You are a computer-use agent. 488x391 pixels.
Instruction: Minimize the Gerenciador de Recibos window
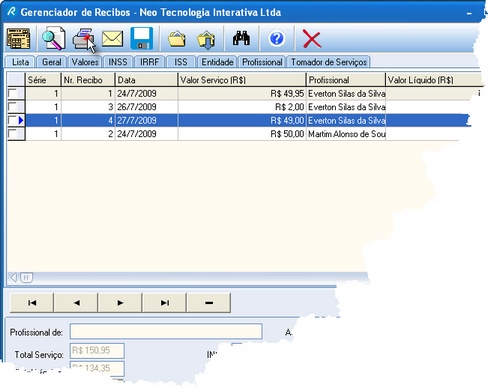click(x=469, y=13)
